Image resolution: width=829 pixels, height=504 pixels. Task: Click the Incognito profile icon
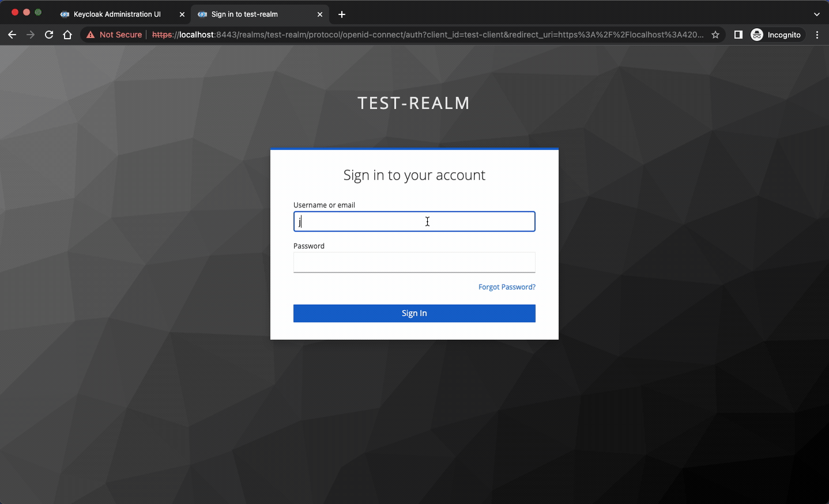click(x=756, y=35)
